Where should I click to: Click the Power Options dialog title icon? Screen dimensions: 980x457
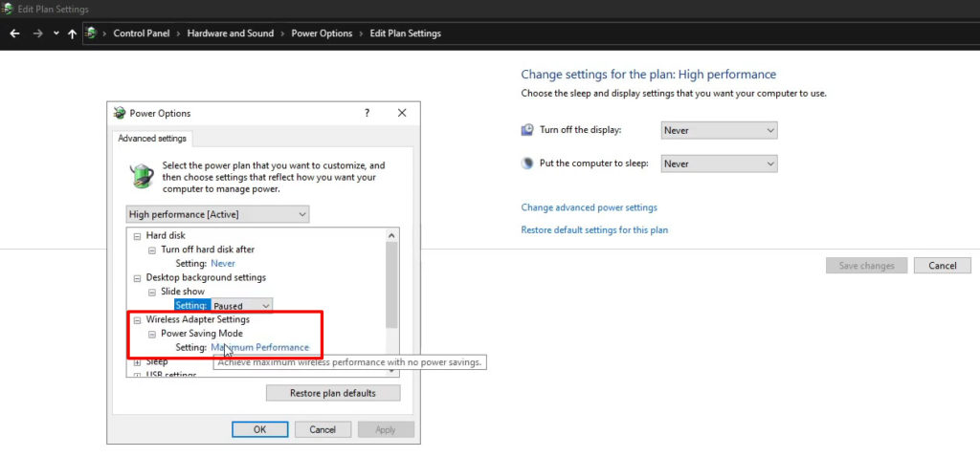tap(120, 113)
